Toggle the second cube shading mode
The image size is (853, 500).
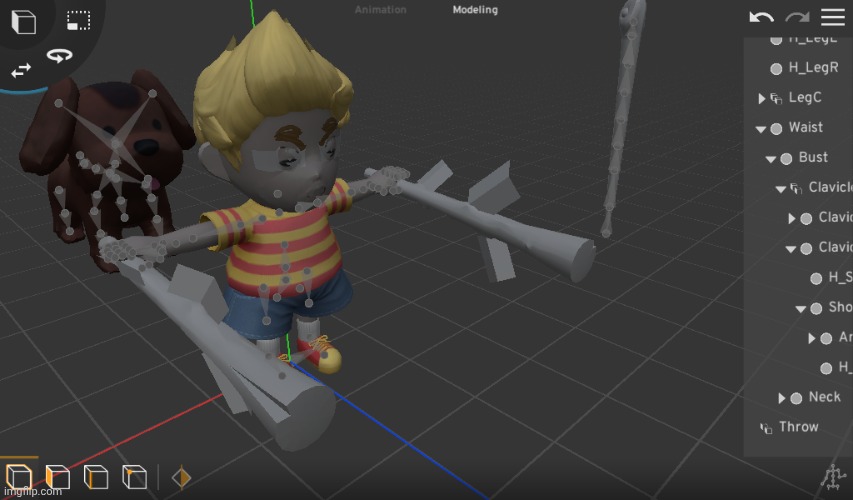pos(57,477)
